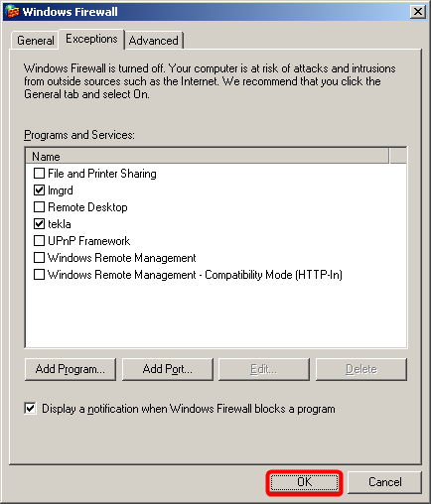
Task: Dismiss the dialog with Cancel
Action: click(x=385, y=482)
